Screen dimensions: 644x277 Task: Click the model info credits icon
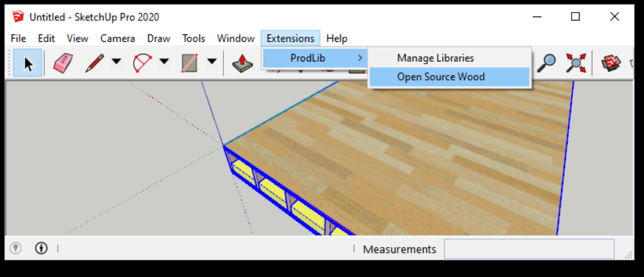coord(41,248)
